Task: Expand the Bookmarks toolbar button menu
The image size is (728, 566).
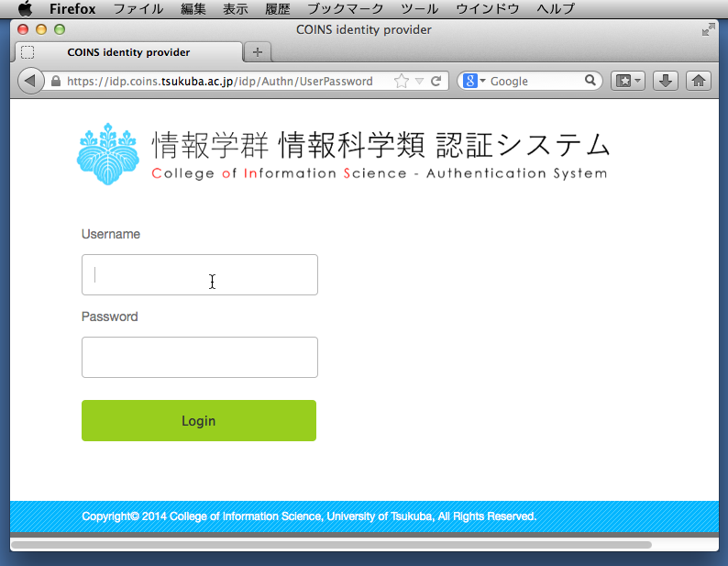Action: coord(628,81)
